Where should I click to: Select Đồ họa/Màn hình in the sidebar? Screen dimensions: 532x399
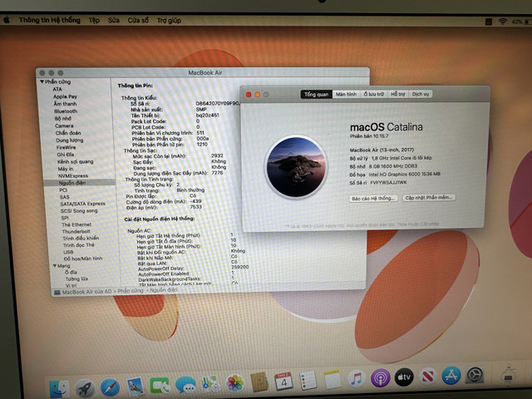pos(83,259)
